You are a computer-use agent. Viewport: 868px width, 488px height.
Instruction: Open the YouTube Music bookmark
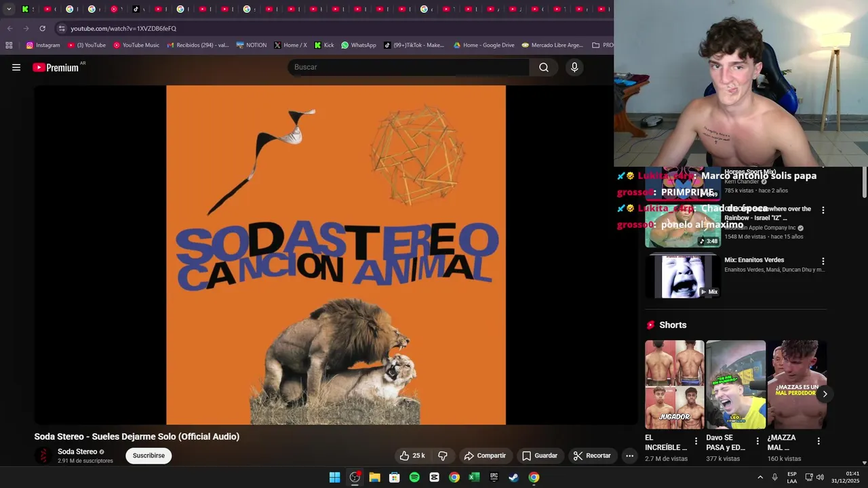pos(136,45)
